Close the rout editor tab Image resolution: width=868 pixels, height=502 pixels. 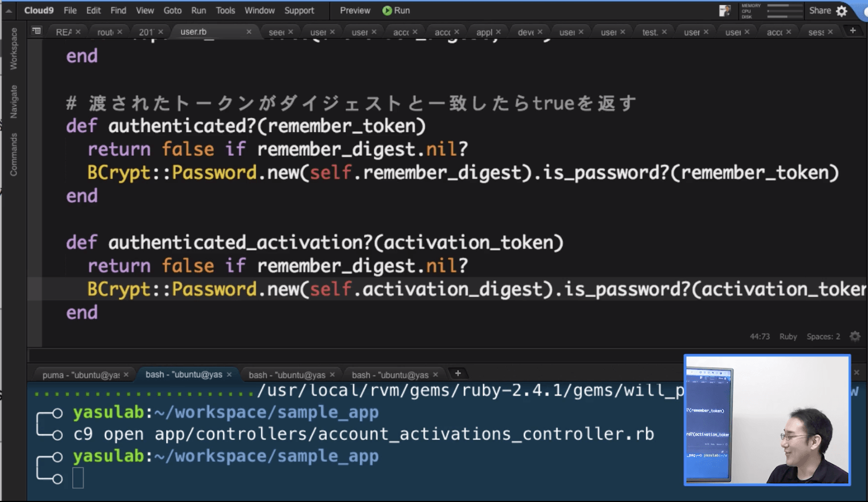120,32
